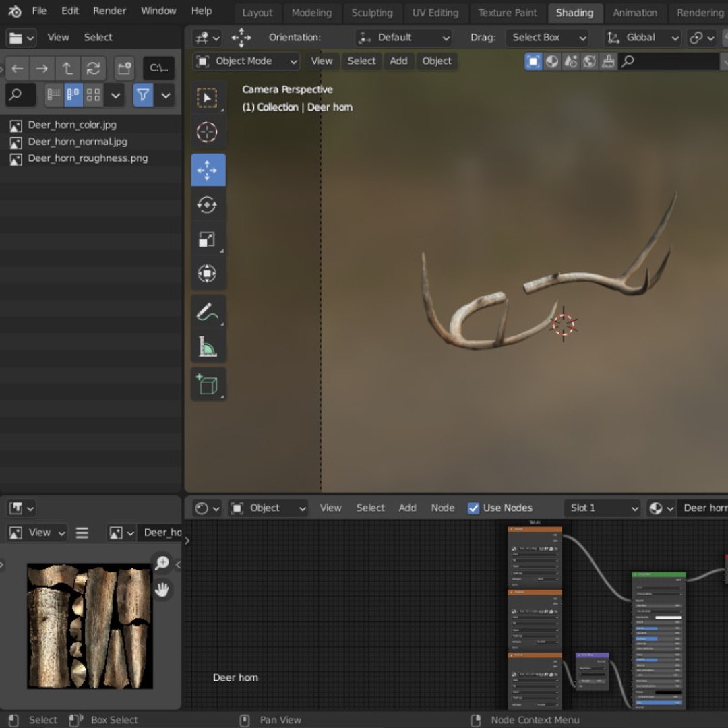
Task: Go back in file browser history
Action: click(x=17, y=69)
